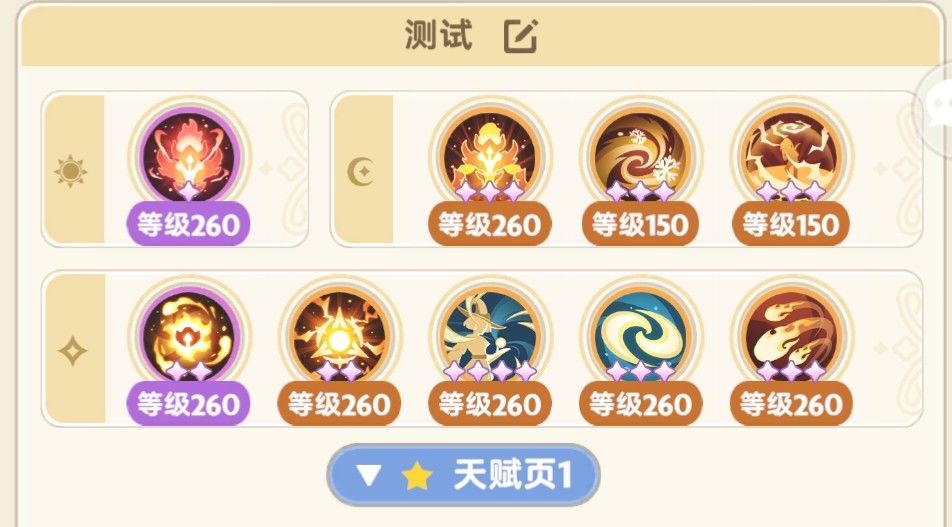
Task: Switch to the sun category tab
Action: tap(71, 171)
